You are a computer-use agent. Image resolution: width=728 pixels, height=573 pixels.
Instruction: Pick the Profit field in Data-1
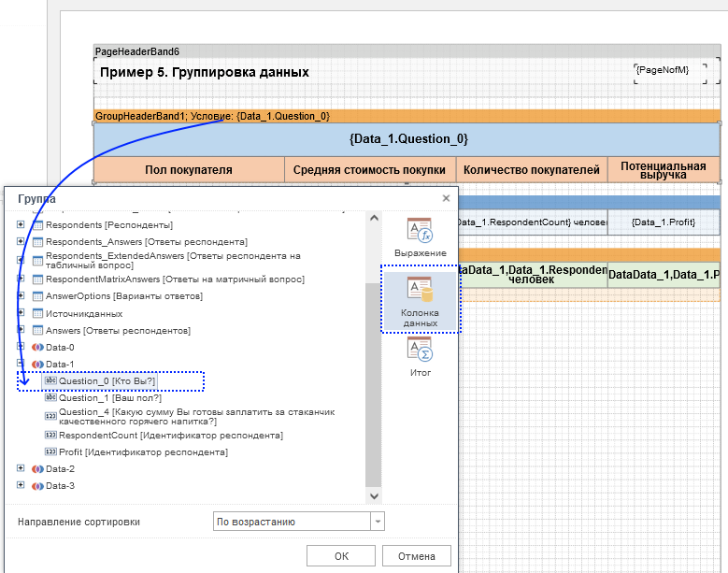[x=143, y=452]
